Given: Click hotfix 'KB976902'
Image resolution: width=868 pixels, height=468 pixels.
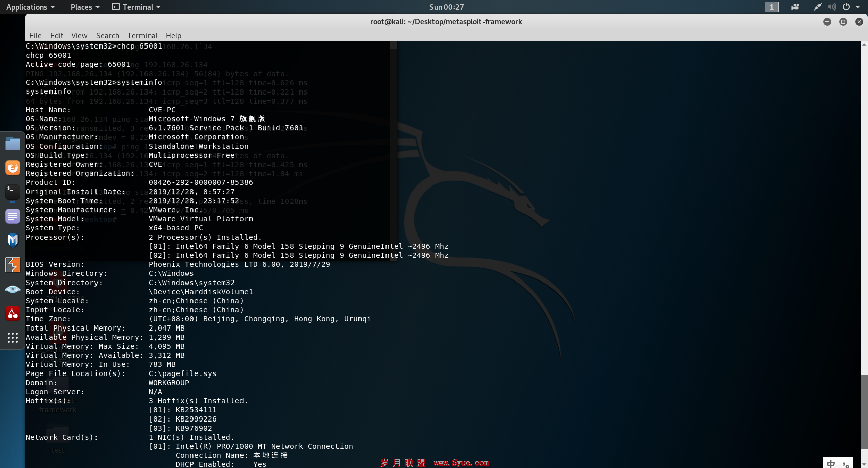Looking at the screenshot, I should (x=194, y=428).
